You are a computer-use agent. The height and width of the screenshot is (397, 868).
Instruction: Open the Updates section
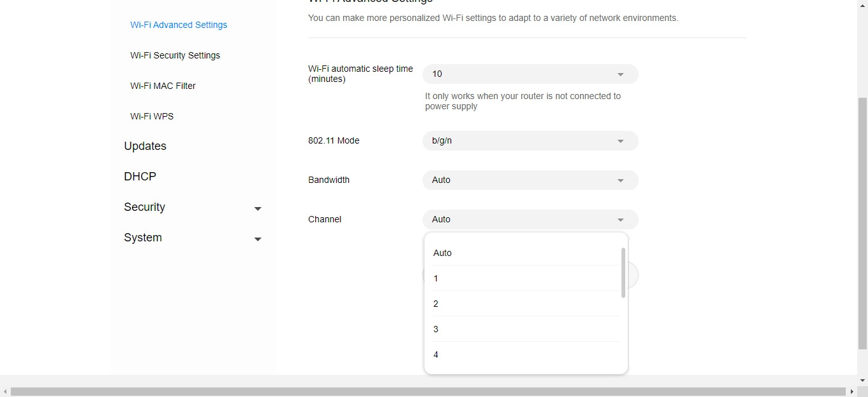click(145, 146)
